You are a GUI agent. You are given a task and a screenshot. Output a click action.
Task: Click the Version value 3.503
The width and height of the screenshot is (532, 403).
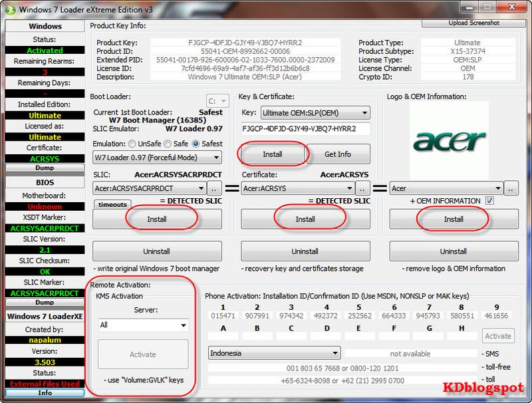(45, 362)
